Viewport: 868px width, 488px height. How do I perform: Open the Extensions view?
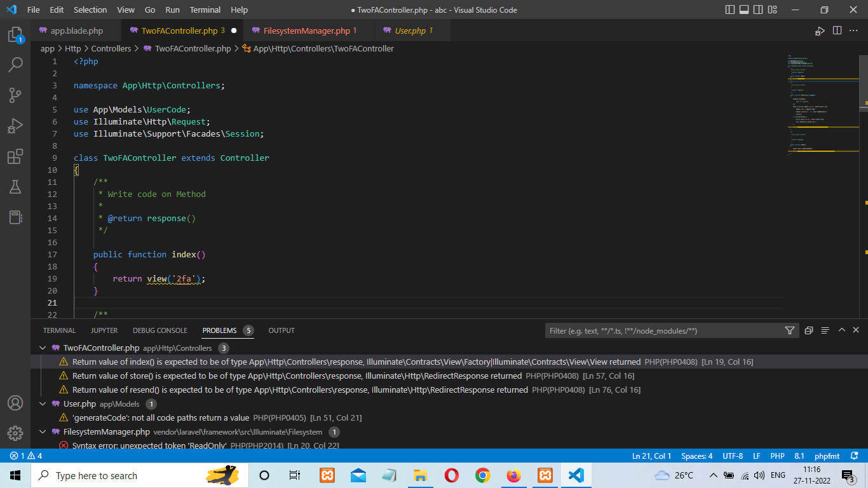(x=15, y=156)
